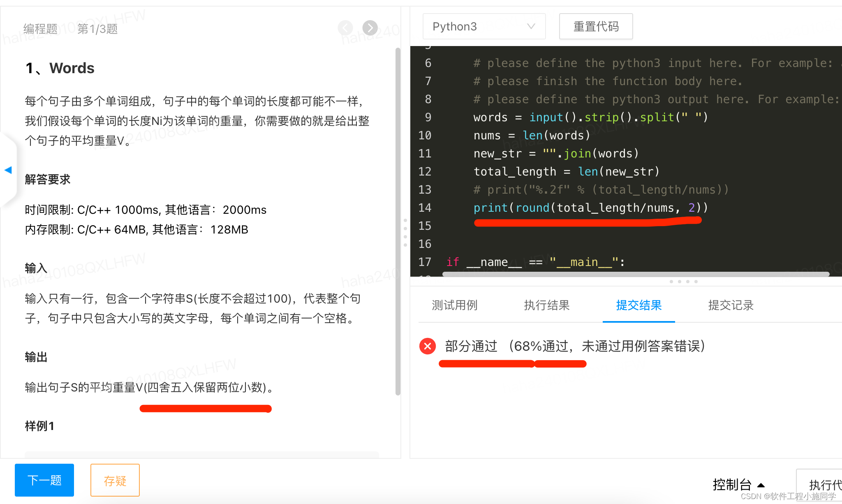Switch to the 测试用例 tab
Image resolution: width=842 pixels, height=504 pixels.
[454, 305]
